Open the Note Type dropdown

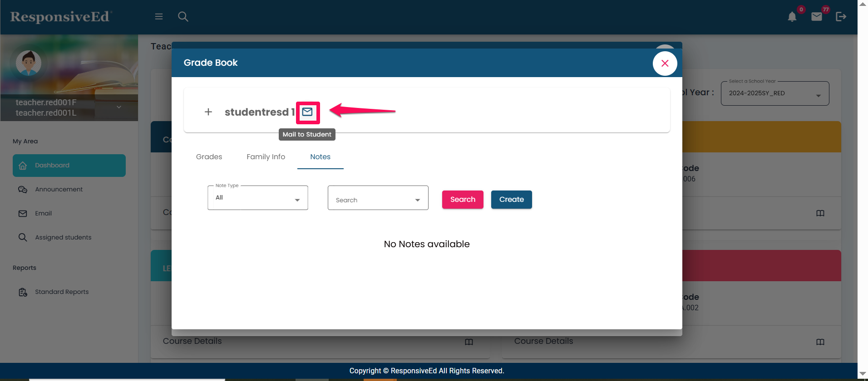(257, 198)
